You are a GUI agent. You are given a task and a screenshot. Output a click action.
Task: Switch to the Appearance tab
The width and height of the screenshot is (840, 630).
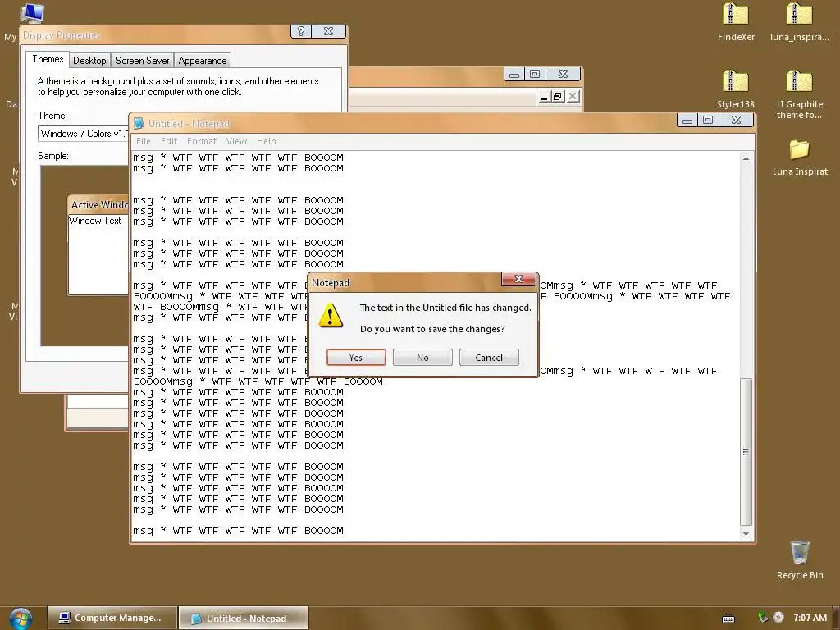203,61
